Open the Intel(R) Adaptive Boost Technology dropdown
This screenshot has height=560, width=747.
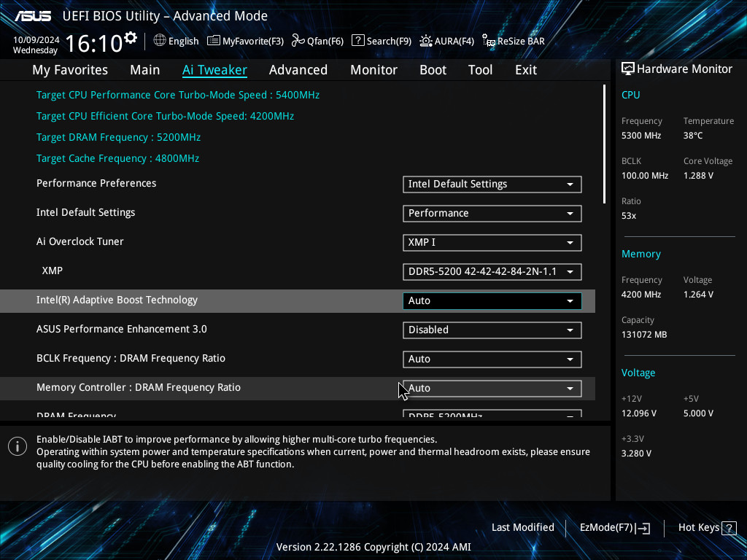(492, 301)
